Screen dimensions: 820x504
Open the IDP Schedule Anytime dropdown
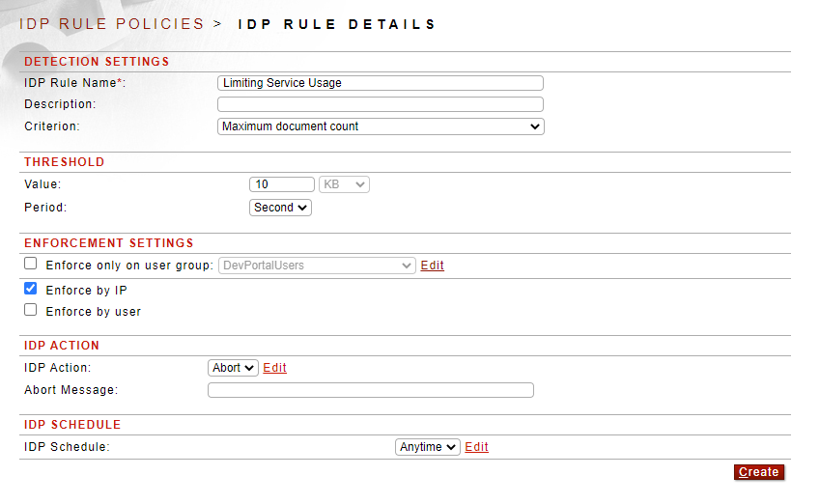pos(428,447)
